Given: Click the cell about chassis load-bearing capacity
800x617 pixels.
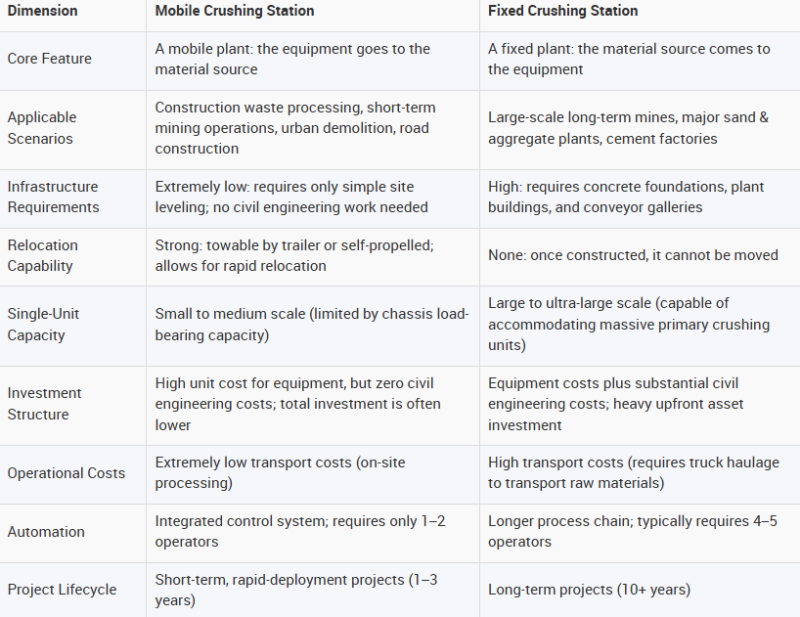Looking at the screenshot, I should point(313,326).
